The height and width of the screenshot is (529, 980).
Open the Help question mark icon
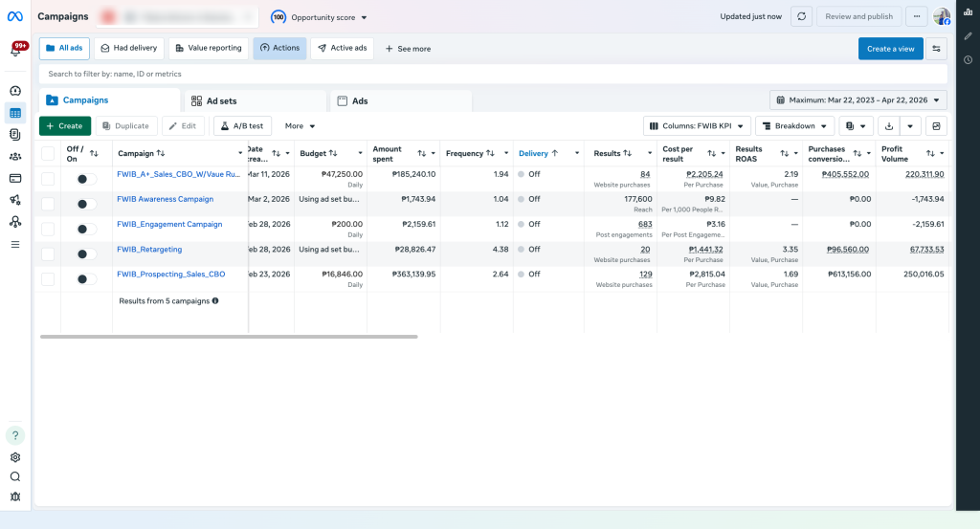click(x=15, y=435)
